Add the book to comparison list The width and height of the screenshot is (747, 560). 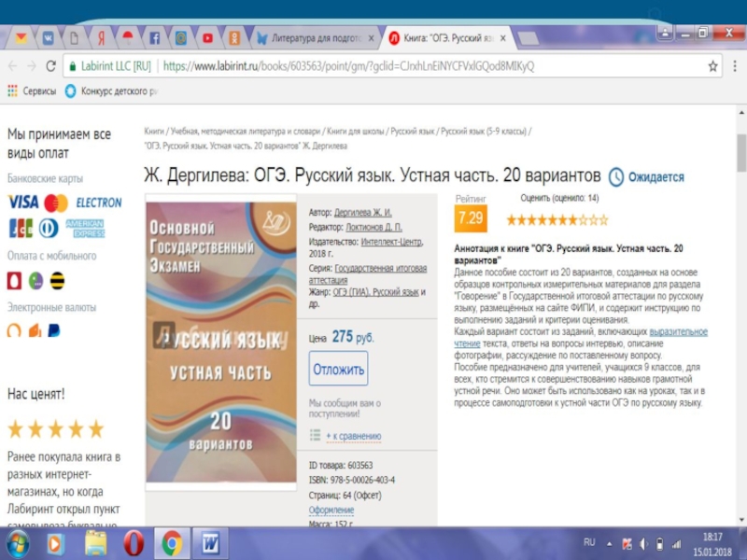pyautogui.click(x=352, y=436)
